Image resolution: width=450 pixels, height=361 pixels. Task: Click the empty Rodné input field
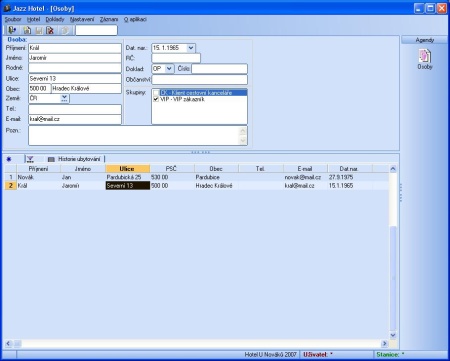pos(75,68)
